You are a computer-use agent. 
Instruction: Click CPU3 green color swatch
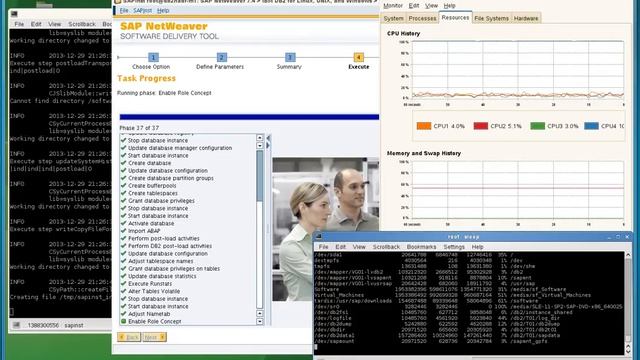(x=537, y=126)
